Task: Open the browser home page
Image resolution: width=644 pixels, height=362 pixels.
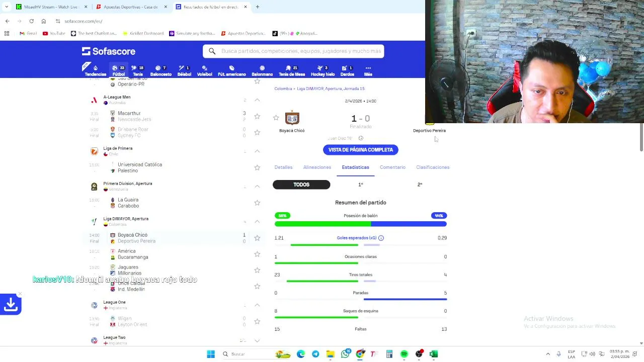Action: [44, 21]
